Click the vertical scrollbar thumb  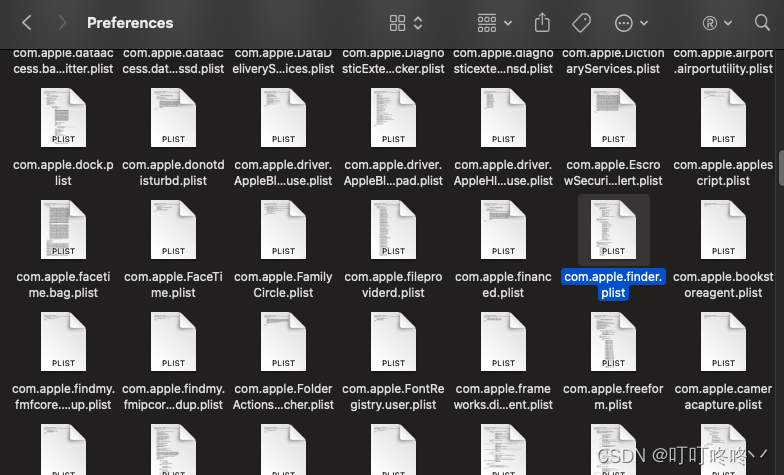(x=780, y=168)
